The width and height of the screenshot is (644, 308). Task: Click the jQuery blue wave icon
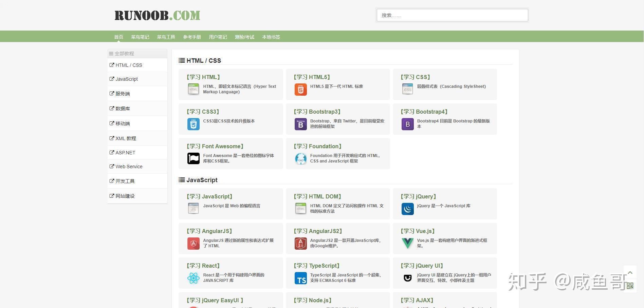(x=407, y=209)
